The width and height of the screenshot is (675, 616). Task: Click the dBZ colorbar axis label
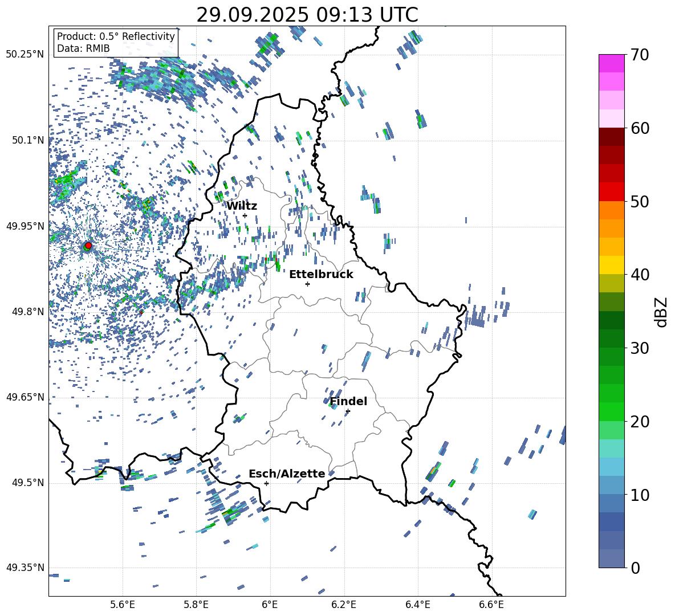click(x=661, y=312)
